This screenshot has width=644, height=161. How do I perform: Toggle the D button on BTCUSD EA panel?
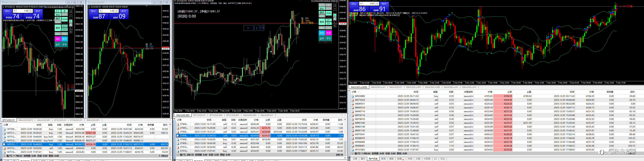[71, 21]
